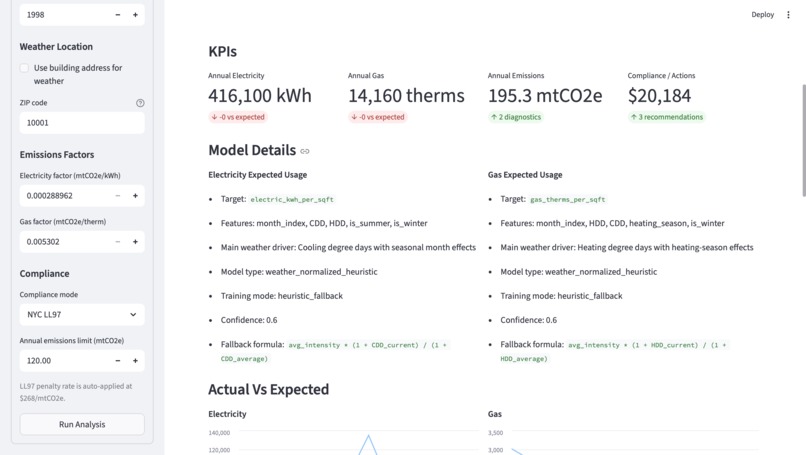Click the Electricity chart title
Image resolution: width=806 pixels, height=455 pixels.
tap(227, 414)
